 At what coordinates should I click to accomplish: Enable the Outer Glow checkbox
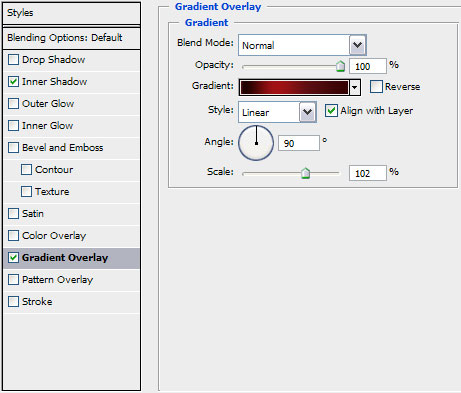coord(13,104)
